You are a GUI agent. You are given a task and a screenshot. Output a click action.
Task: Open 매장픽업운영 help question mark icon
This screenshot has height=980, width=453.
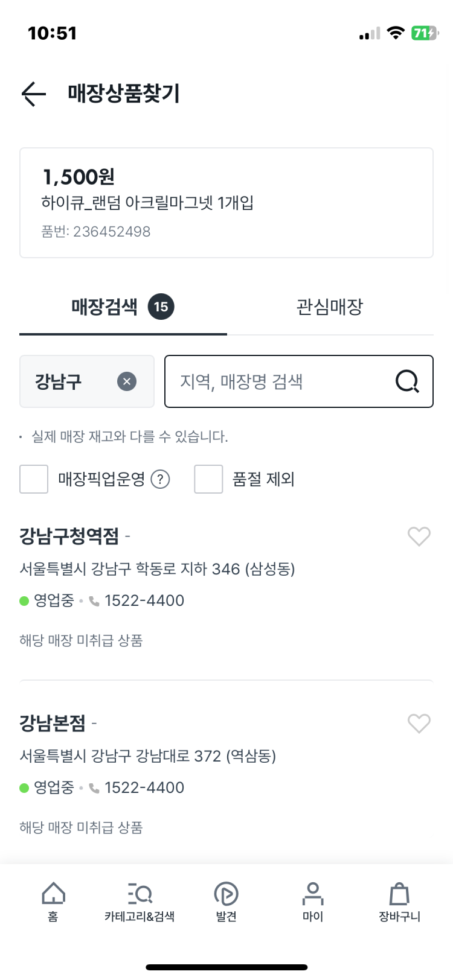click(160, 479)
